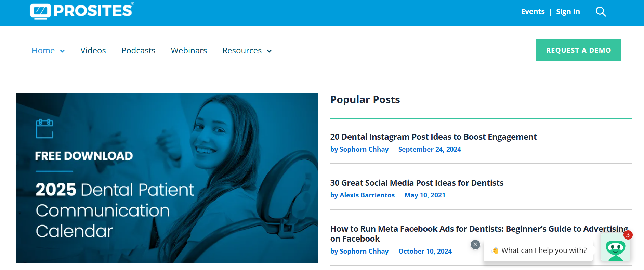The width and height of the screenshot is (644, 270).
Task: Expand the Resources dropdown arrow
Action: (x=269, y=51)
